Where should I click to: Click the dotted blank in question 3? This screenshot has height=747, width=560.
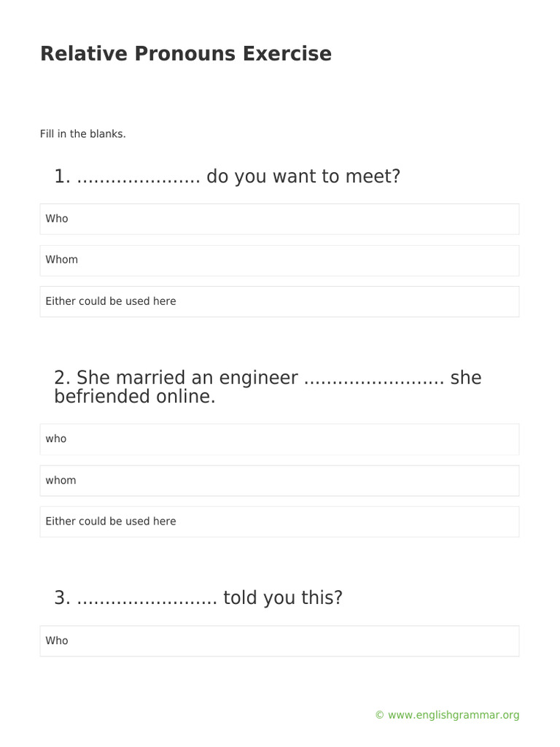coord(147,599)
